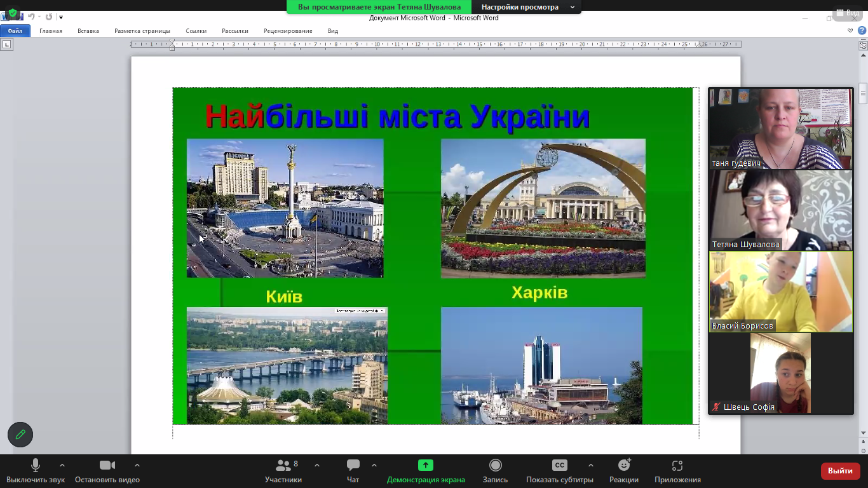Mute the microphone in Zoom toolbar
Image resolution: width=868 pixels, height=488 pixels.
(x=36, y=466)
